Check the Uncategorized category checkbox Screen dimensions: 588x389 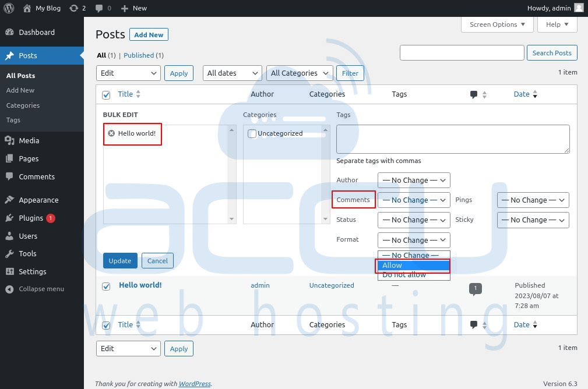252,133
